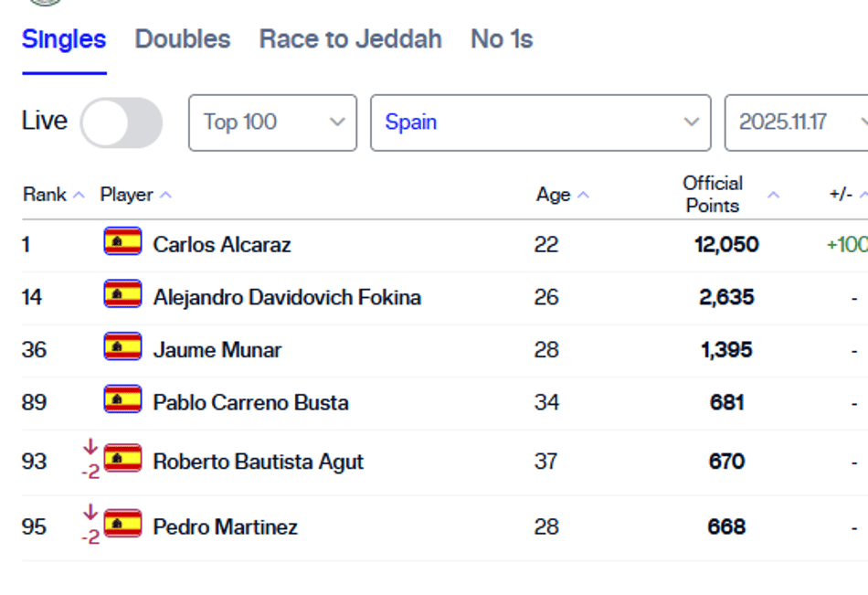Toggle the Live rankings switch
Image resolution: width=868 pixels, height=595 pixels.
pos(122,122)
